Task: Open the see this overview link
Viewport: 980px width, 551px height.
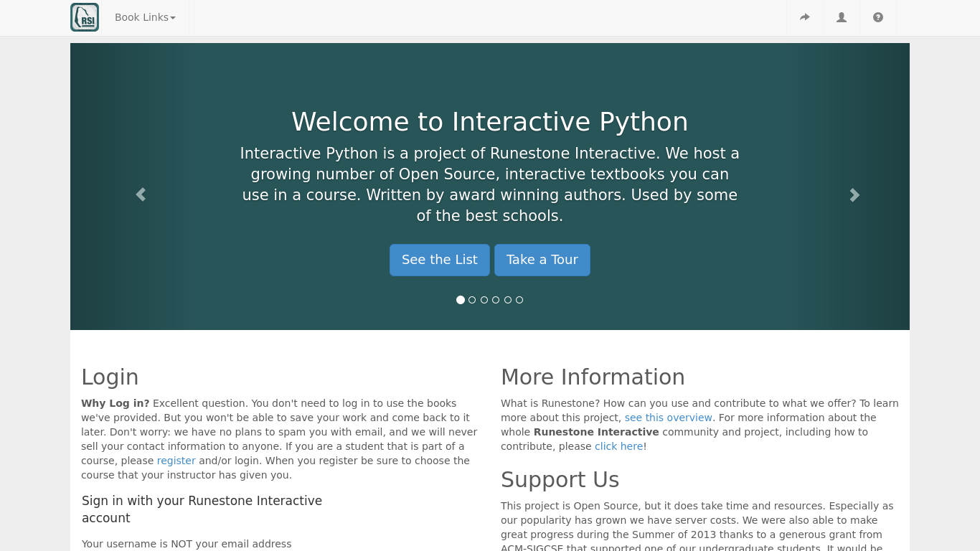Action: tap(669, 418)
